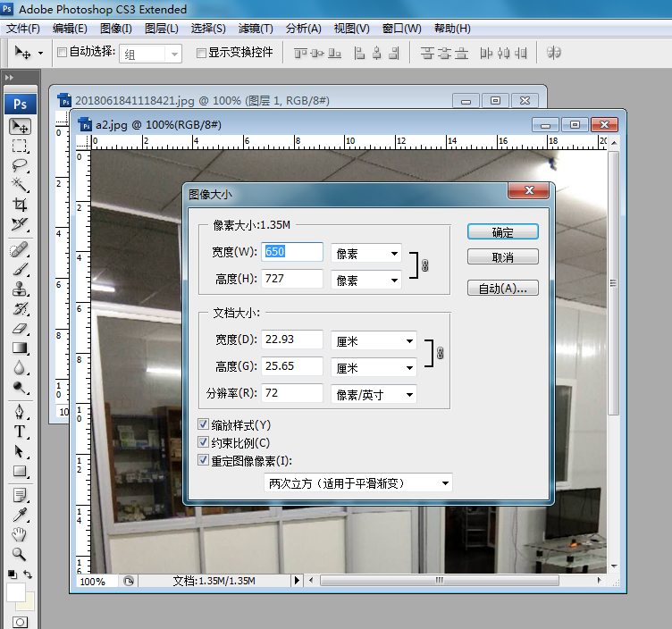This screenshot has height=629, width=672.
Task: Select the Magic Wand tool
Action: coord(20,185)
